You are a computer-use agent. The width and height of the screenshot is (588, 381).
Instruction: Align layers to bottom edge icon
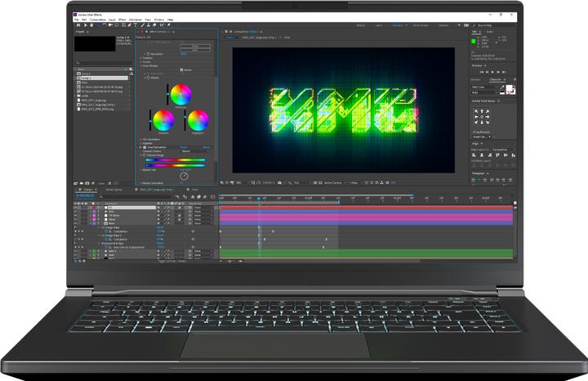click(x=514, y=155)
